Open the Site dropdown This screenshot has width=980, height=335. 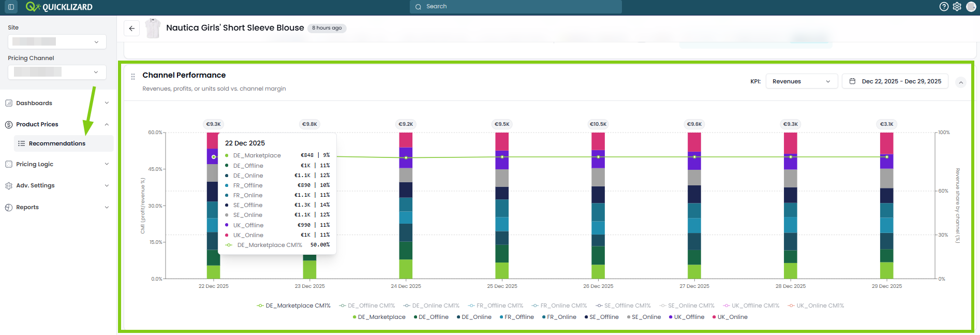(57, 41)
